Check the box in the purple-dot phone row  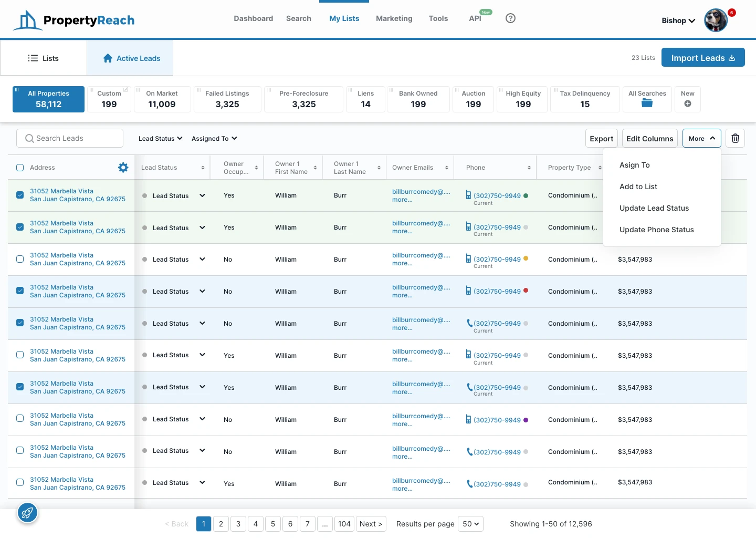pos(20,418)
